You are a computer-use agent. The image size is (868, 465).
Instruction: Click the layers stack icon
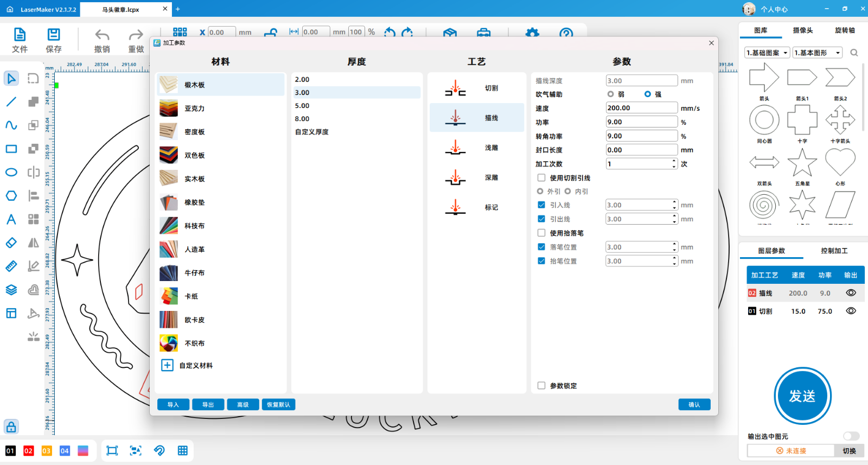[11, 290]
